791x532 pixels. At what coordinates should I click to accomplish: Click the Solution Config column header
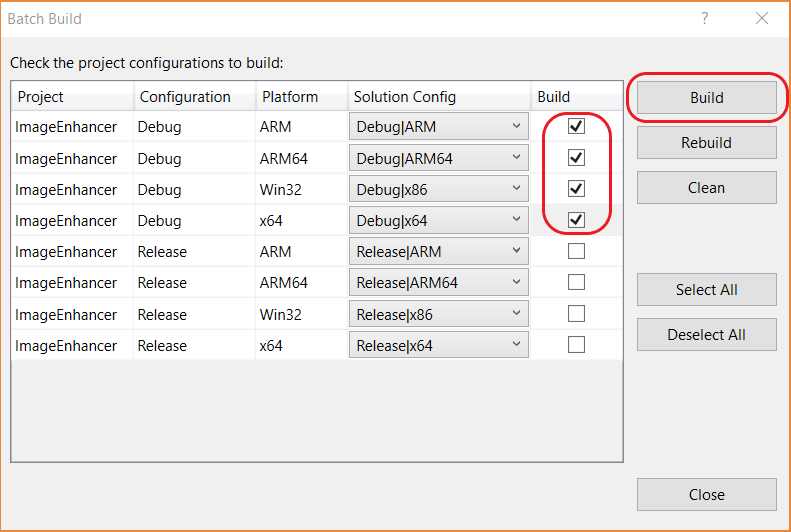[x=439, y=96]
